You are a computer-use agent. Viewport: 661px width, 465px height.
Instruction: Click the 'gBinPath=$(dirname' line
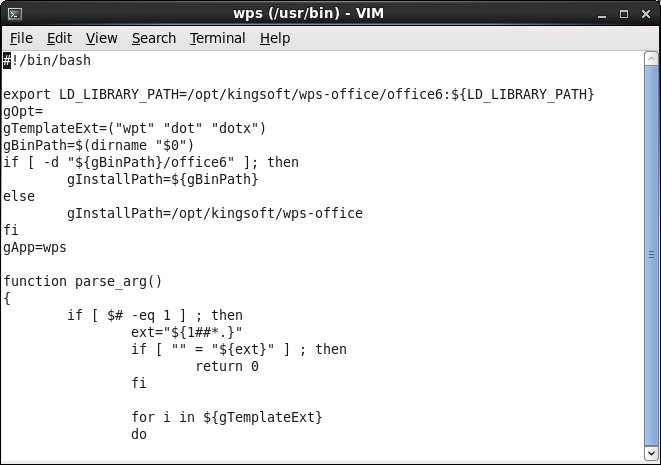coord(99,145)
